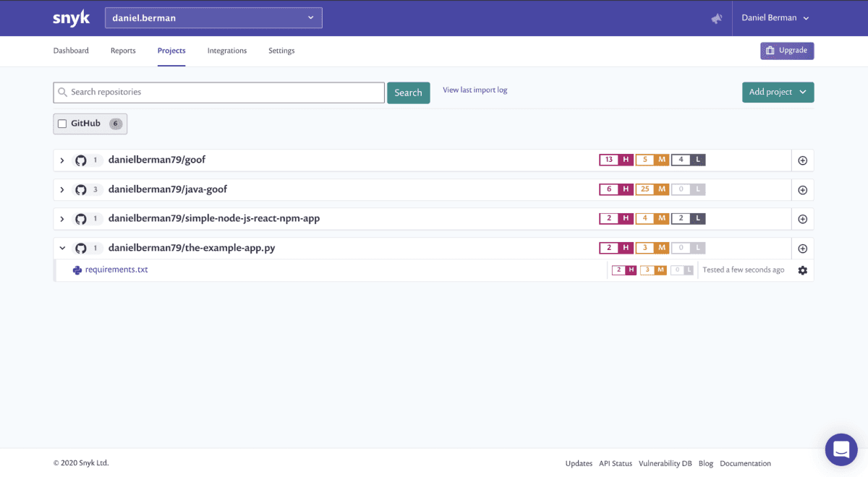Open the Blog footer link

706,463
